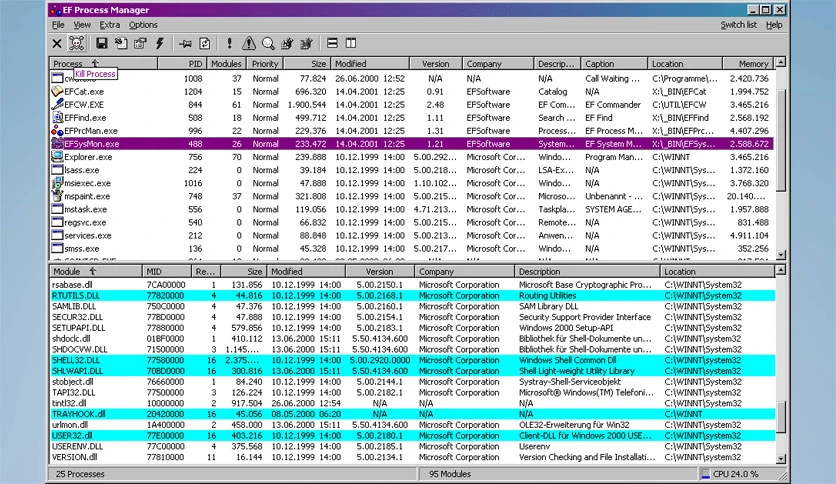Click the module list scrollbar thumb
This screenshot has width=836, height=484.
[781, 417]
